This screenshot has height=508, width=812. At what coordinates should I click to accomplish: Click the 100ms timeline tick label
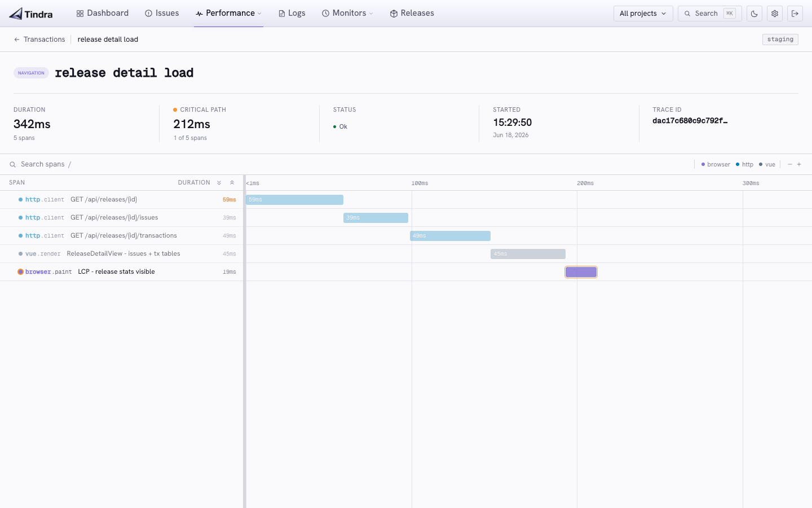click(420, 183)
